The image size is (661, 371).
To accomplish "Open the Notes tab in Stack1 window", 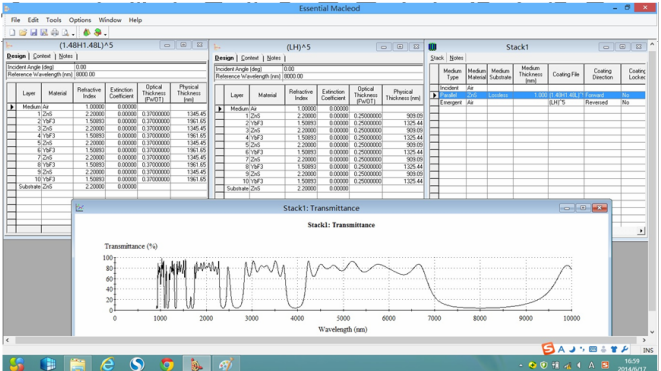I will (456, 58).
